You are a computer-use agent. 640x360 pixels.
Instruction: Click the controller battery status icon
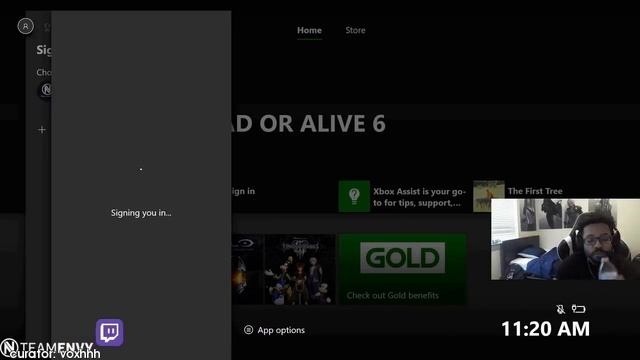578,309
